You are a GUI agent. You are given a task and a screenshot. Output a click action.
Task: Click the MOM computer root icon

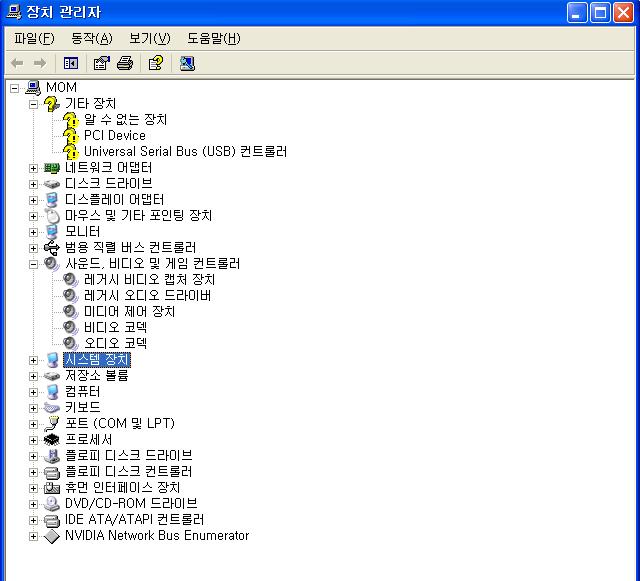tap(33, 88)
